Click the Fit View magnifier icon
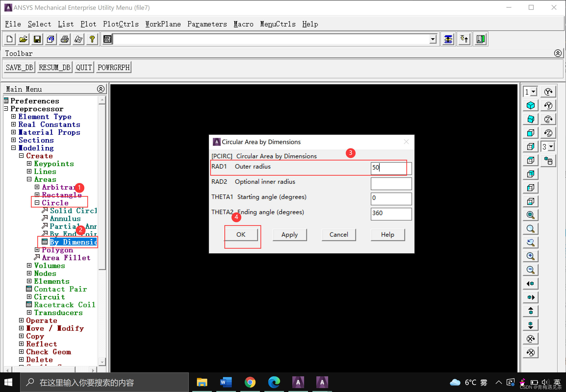Viewport: 566px width, 392px height. (531, 215)
